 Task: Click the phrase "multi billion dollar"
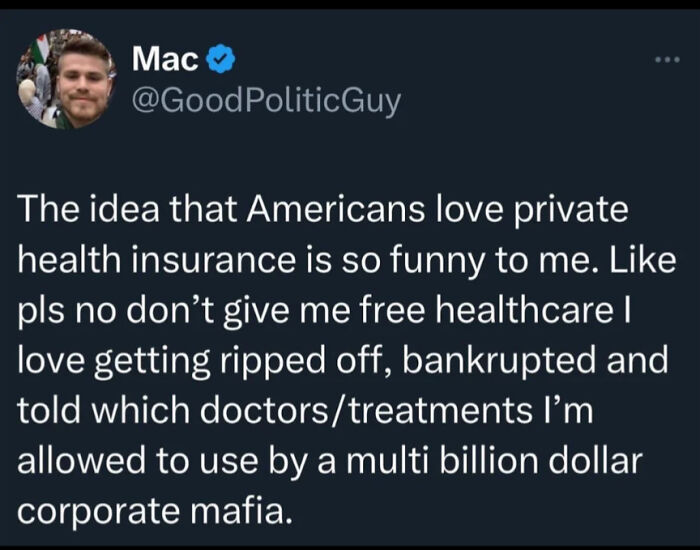(x=494, y=460)
